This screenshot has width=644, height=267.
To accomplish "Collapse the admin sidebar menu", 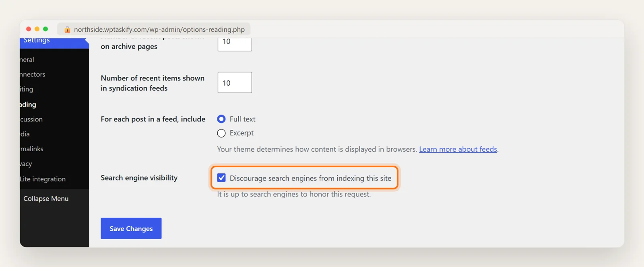I will [x=46, y=199].
